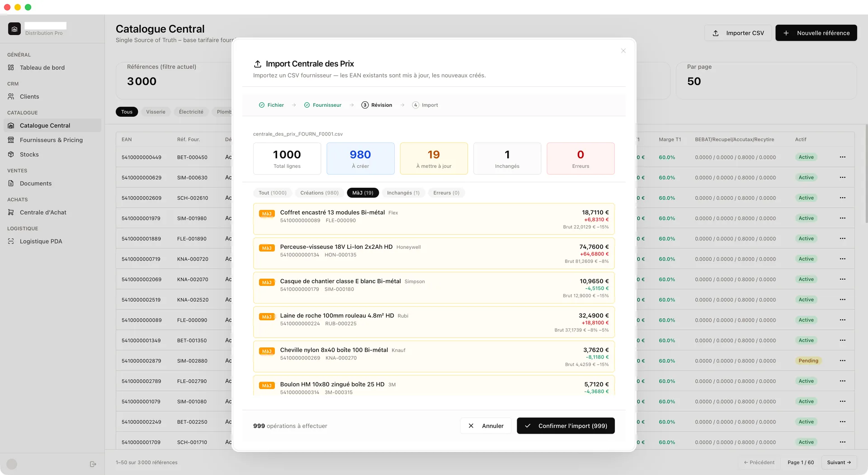
Task: Show Erreurs (0) tab in review
Action: (446, 193)
